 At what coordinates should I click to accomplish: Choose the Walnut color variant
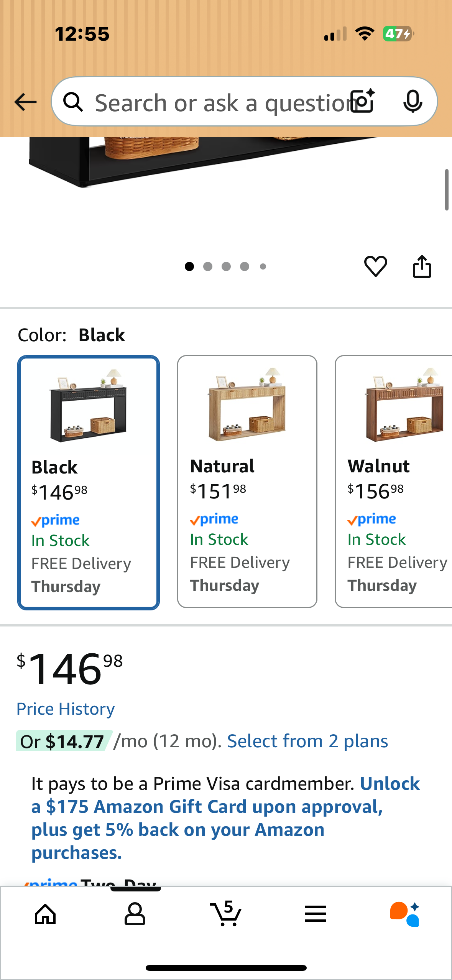395,482
